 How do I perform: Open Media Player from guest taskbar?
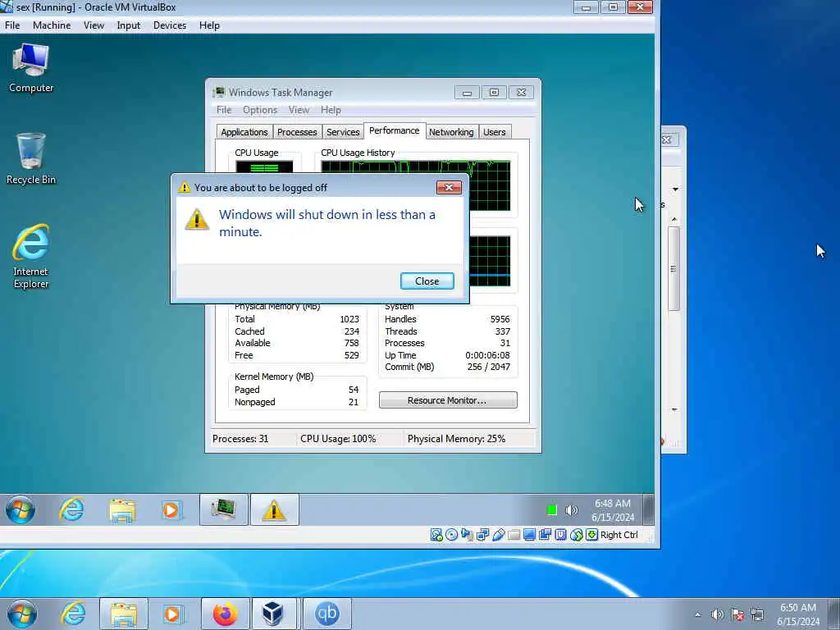[172, 509]
